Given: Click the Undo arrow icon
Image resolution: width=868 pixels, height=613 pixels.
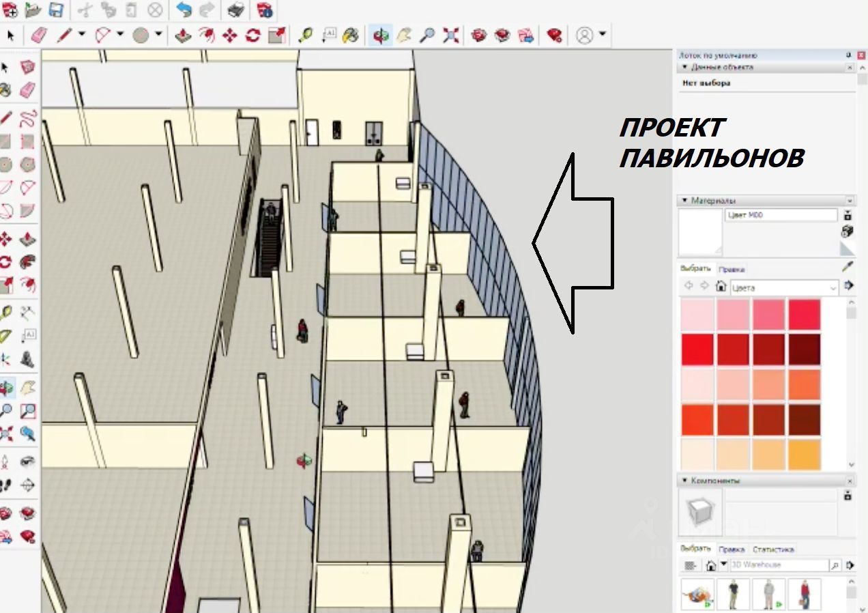Looking at the screenshot, I should (x=184, y=10).
